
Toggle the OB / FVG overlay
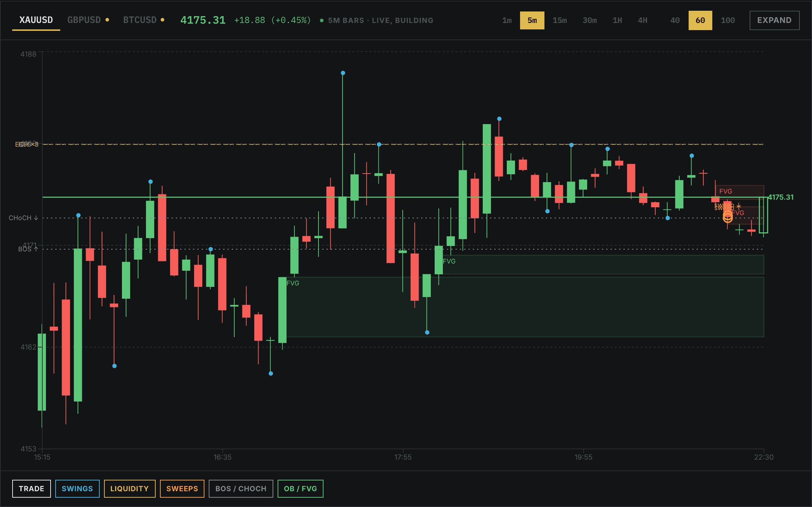click(x=301, y=489)
